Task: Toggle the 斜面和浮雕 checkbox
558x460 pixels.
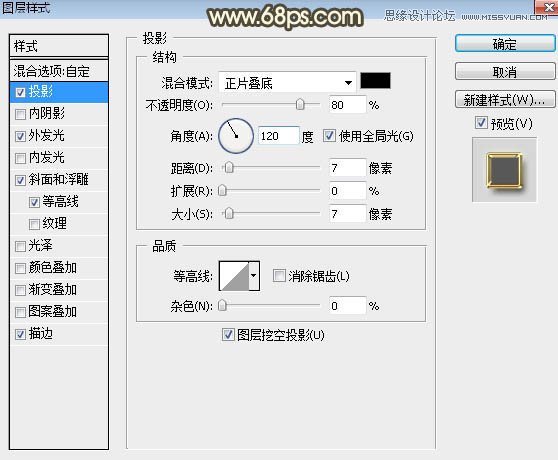Action: point(20,181)
